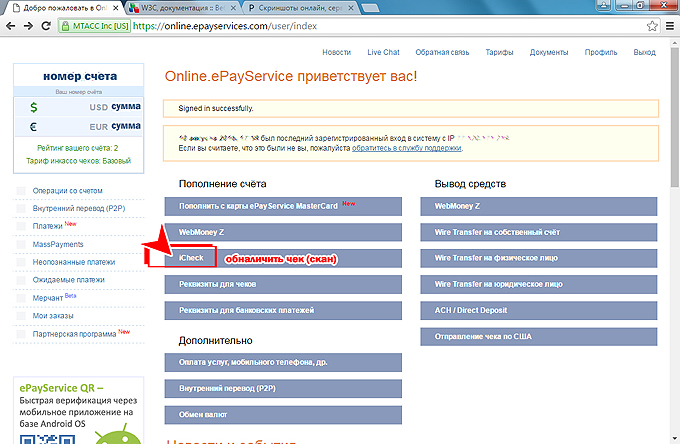
Task: Open a new tab with the new-tab button
Action: tap(370, 8)
